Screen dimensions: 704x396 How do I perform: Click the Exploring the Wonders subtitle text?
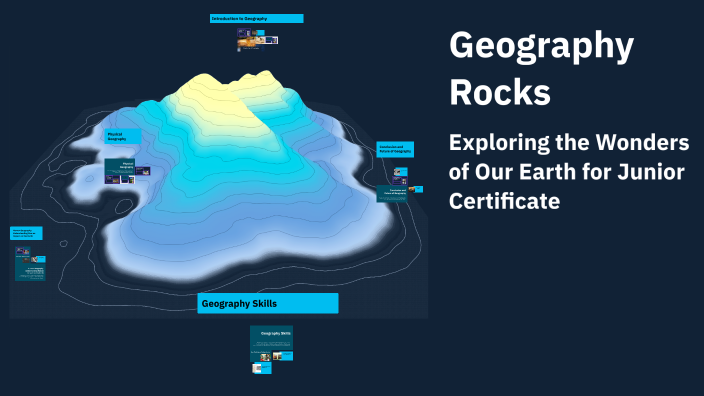tap(569, 172)
